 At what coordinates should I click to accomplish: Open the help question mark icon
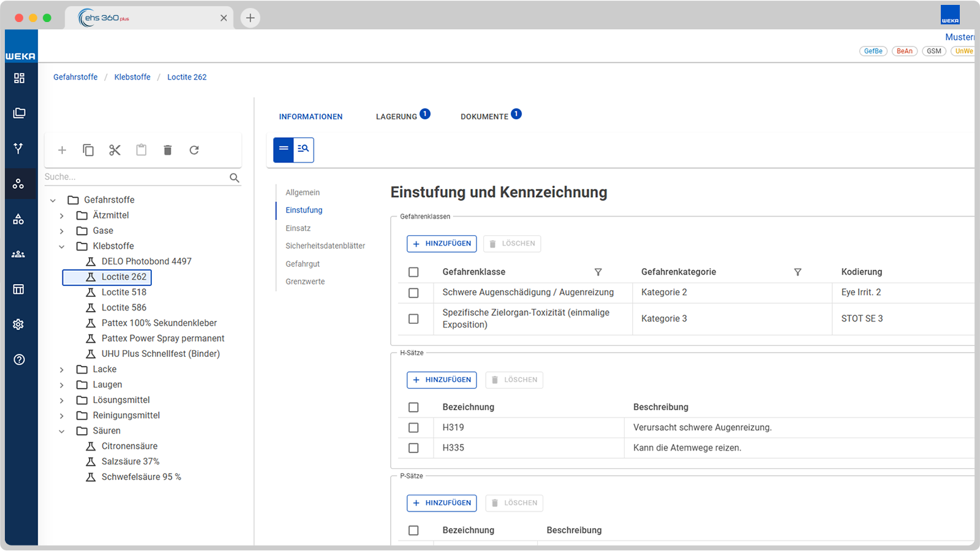click(x=19, y=359)
